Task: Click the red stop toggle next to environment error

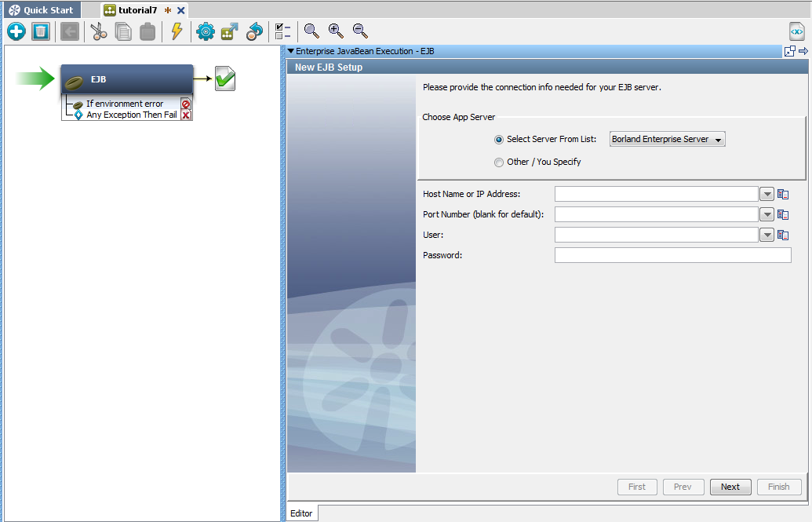Action: point(185,104)
